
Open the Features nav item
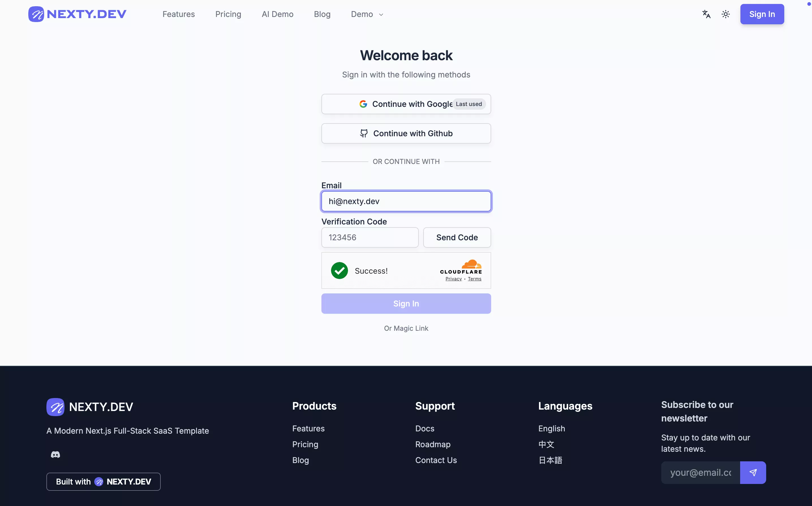pyautogui.click(x=179, y=14)
